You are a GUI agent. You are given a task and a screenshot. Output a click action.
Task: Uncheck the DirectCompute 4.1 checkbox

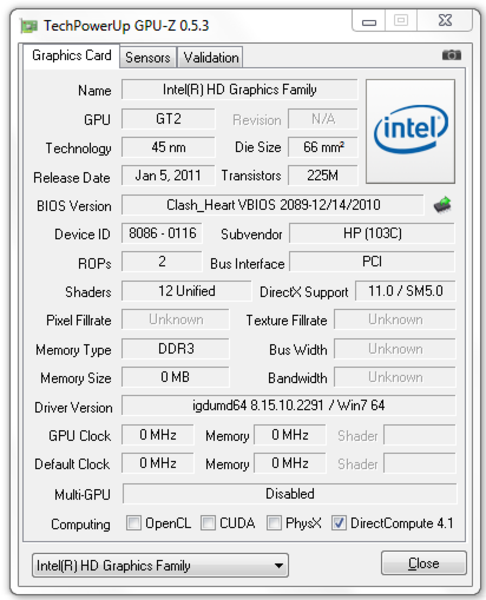point(339,523)
